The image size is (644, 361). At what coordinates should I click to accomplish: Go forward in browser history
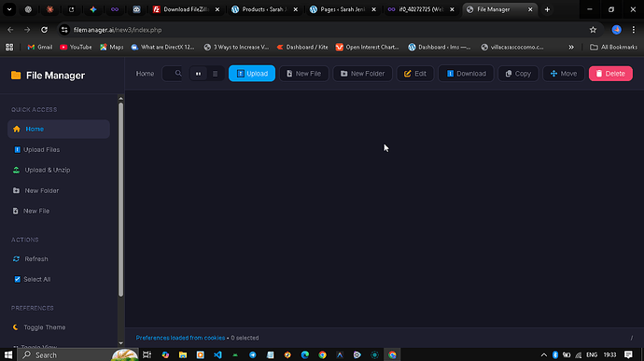point(27,30)
